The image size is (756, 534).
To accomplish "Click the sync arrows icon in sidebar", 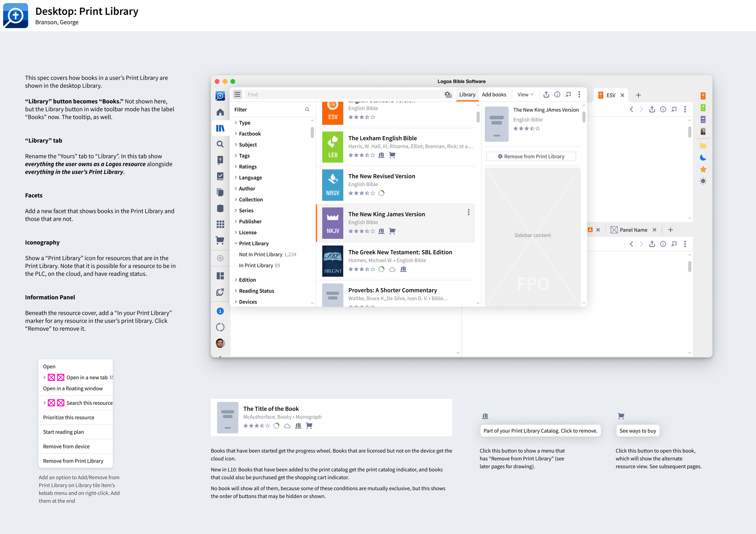I will 220,327.
